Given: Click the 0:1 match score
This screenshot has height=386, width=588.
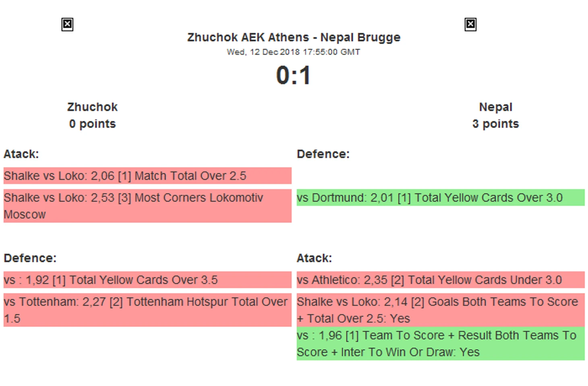Looking at the screenshot, I should pyautogui.click(x=294, y=75).
